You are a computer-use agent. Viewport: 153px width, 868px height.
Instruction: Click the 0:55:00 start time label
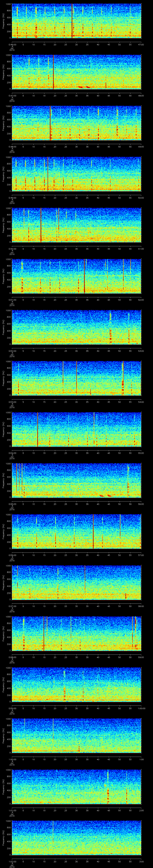(x=12, y=504)
